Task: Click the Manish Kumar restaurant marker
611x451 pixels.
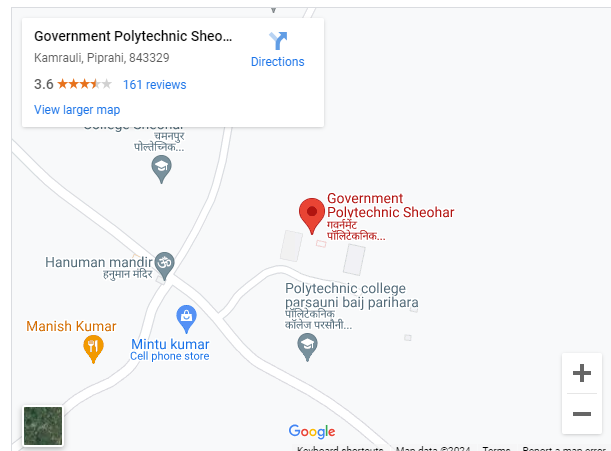Action: [94, 349]
